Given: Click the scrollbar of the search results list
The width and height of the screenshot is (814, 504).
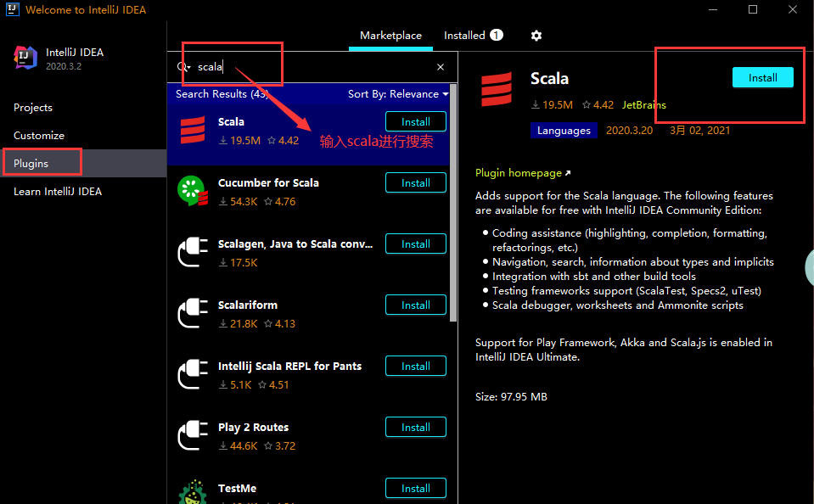Looking at the screenshot, I should point(452,203).
